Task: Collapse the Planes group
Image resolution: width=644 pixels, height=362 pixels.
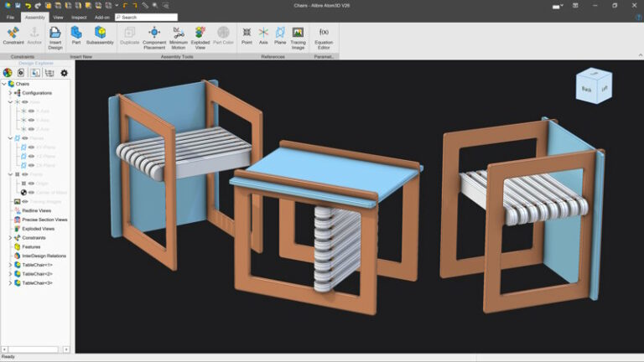Action: (x=10, y=138)
